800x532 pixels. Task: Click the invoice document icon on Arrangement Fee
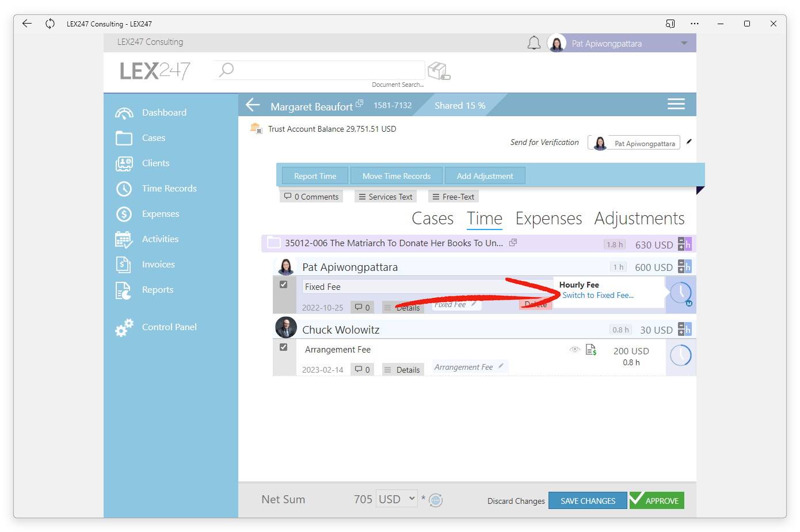point(591,350)
